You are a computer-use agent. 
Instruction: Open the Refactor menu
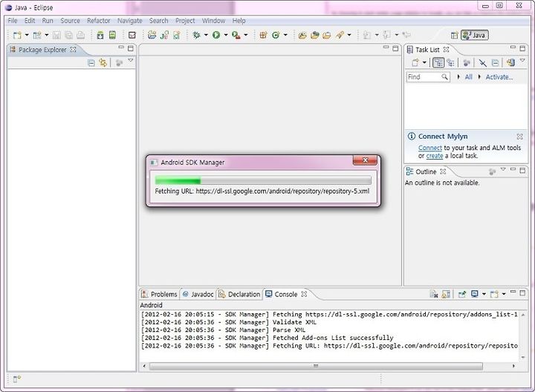(x=99, y=21)
